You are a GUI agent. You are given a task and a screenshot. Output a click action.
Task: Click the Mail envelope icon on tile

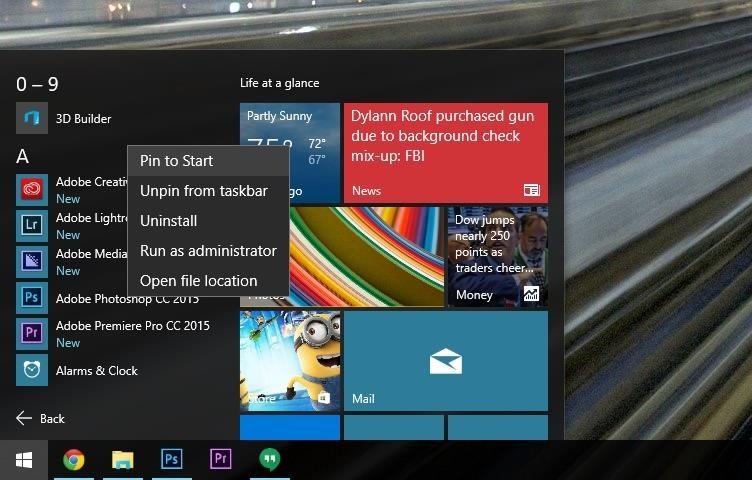pyautogui.click(x=446, y=361)
